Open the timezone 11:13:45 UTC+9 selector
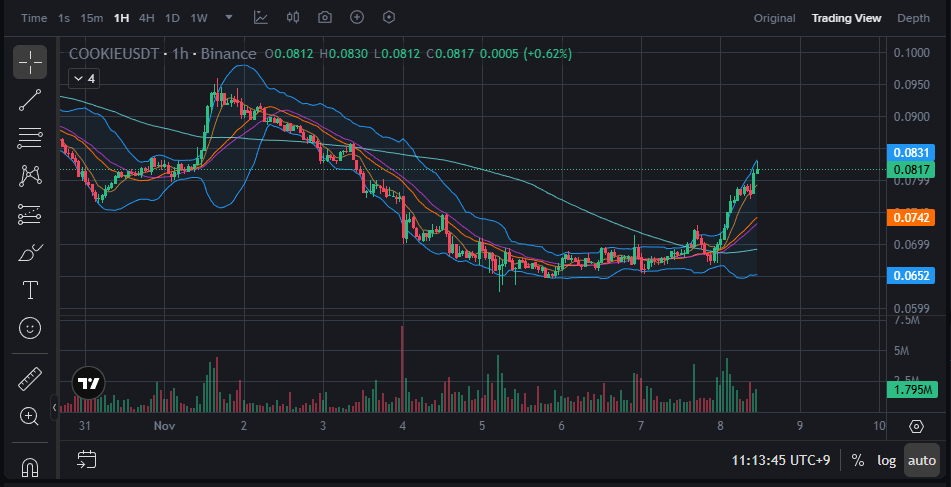 [x=781, y=460]
